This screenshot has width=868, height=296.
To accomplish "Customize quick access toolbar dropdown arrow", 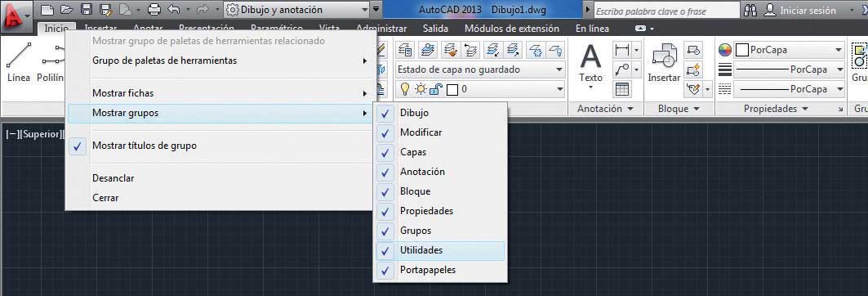I will coord(376,10).
